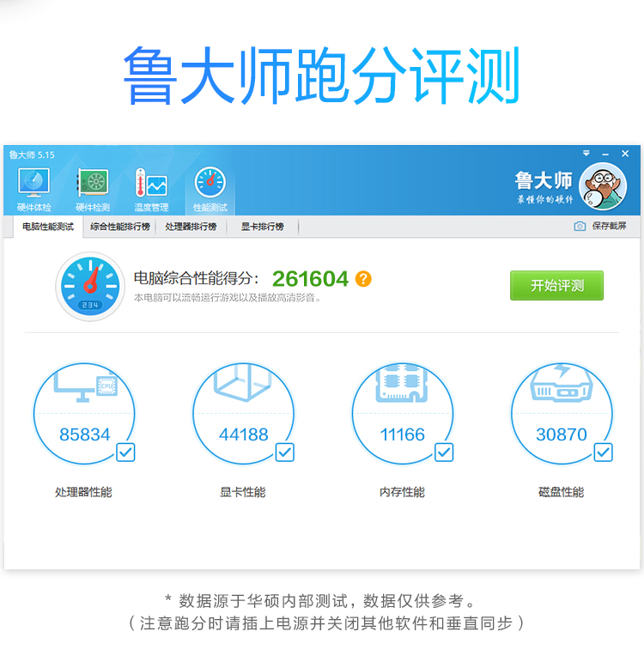Click the 保存截屏 save screenshot link
This screenshot has height=662, width=644.
609,226
